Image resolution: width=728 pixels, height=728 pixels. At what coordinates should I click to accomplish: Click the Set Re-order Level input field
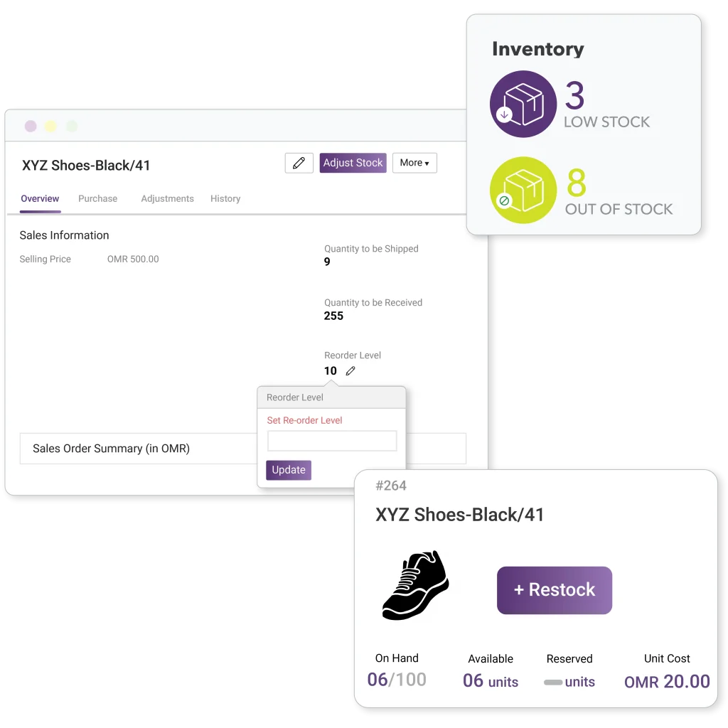[x=331, y=441]
